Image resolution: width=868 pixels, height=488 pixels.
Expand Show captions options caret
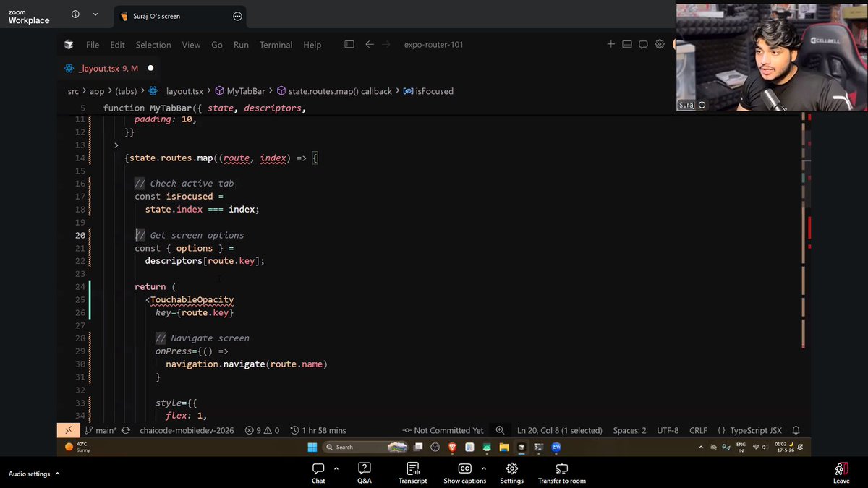pos(483,468)
